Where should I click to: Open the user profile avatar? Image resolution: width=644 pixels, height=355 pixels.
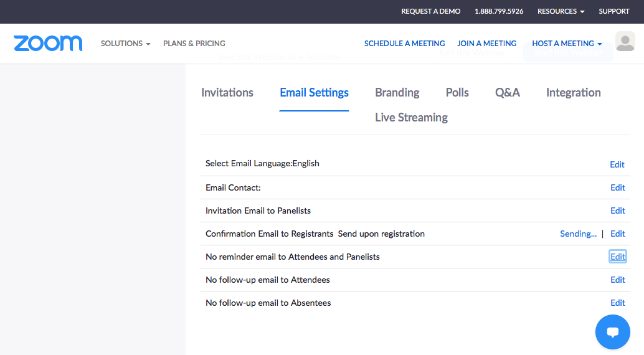[x=625, y=42]
